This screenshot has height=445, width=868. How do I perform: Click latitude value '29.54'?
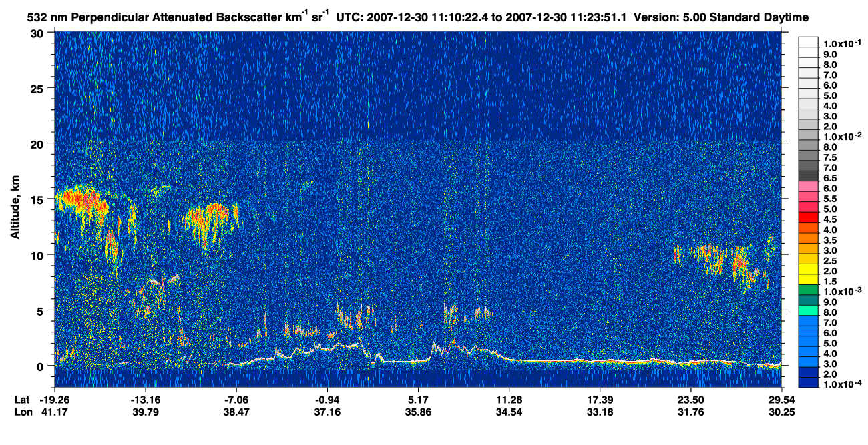click(x=781, y=400)
